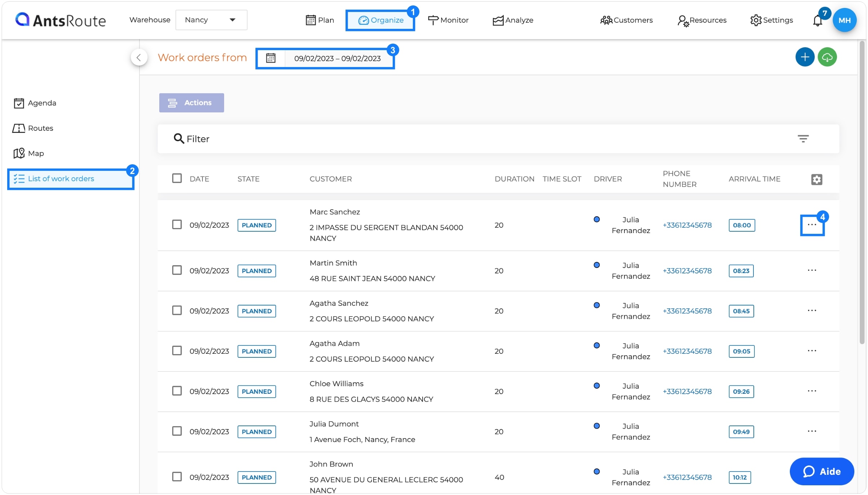Click the DRIVER column header
The height and width of the screenshot is (495, 868).
tap(608, 179)
